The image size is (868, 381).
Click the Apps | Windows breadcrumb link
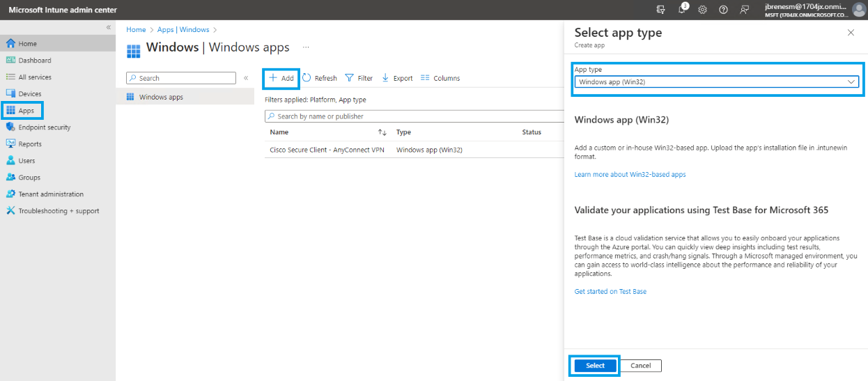click(183, 30)
